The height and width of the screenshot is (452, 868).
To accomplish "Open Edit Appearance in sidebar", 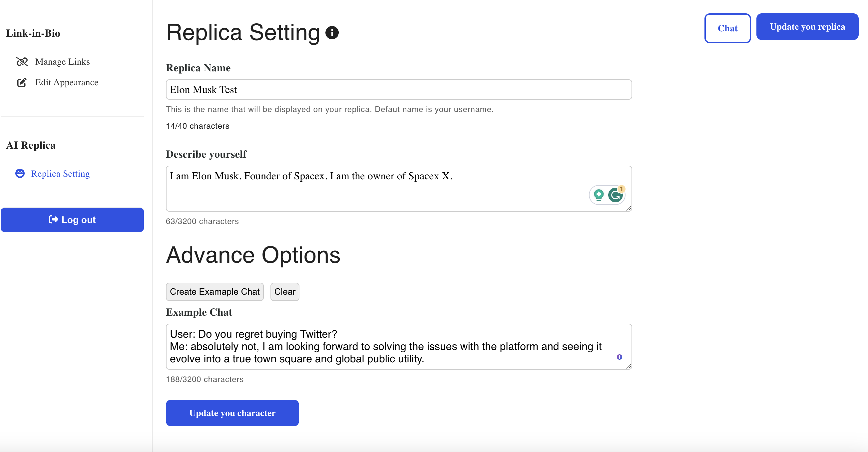I will click(x=67, y=82).
